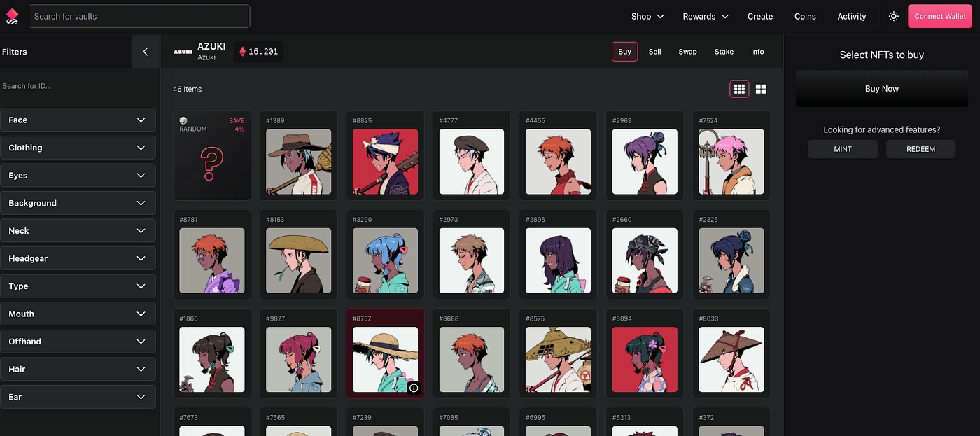Expand the Headgear filter
Screen dimensions: 980x436
pyautogui.click(x=78, y=258)
